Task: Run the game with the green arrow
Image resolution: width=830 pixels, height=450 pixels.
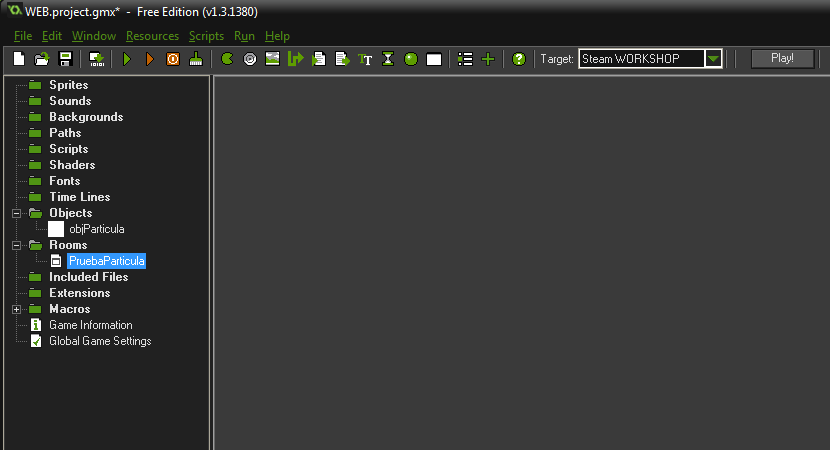Action: [x=127, y=59]
